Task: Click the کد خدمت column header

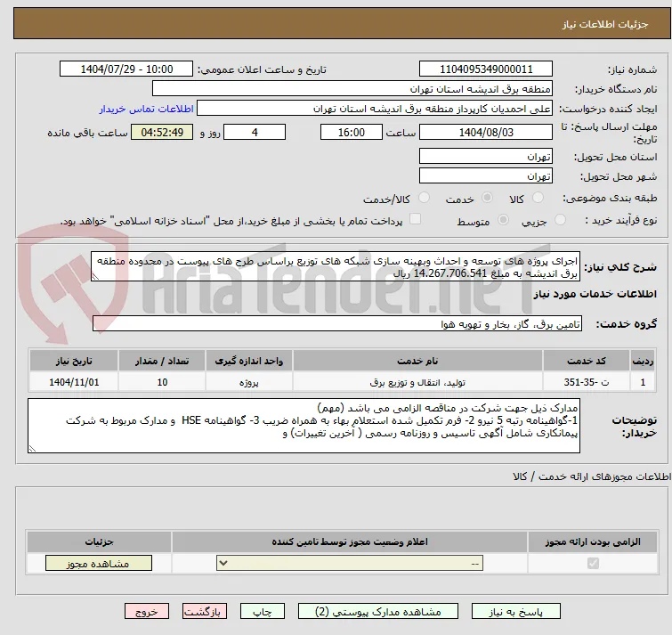Action: click(x=586, y=361)
